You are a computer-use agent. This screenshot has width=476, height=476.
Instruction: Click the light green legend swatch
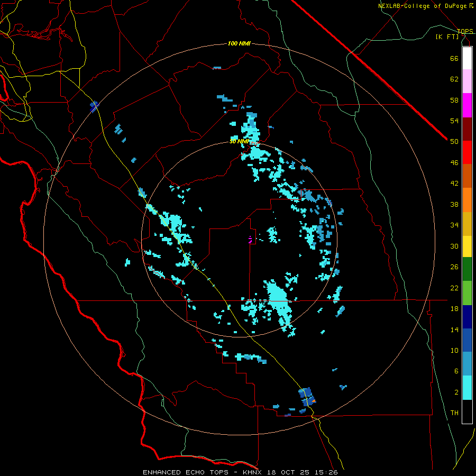coord(467,293)
